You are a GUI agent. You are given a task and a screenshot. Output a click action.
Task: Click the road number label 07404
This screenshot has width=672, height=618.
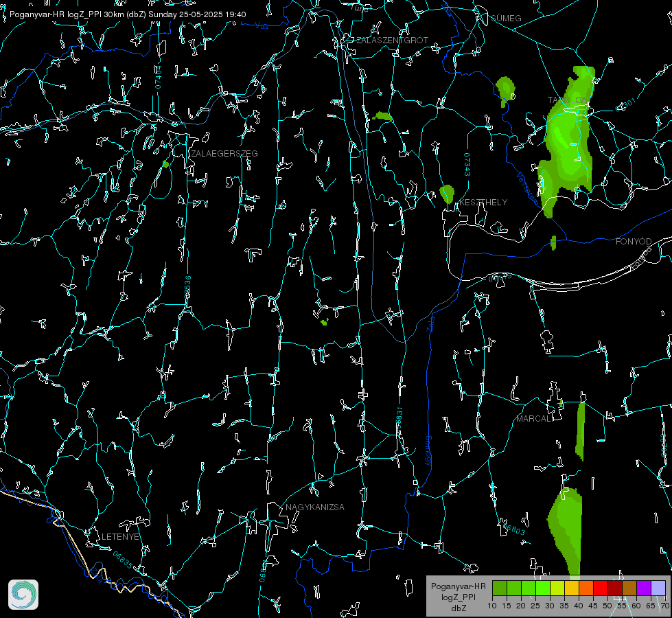159,77
